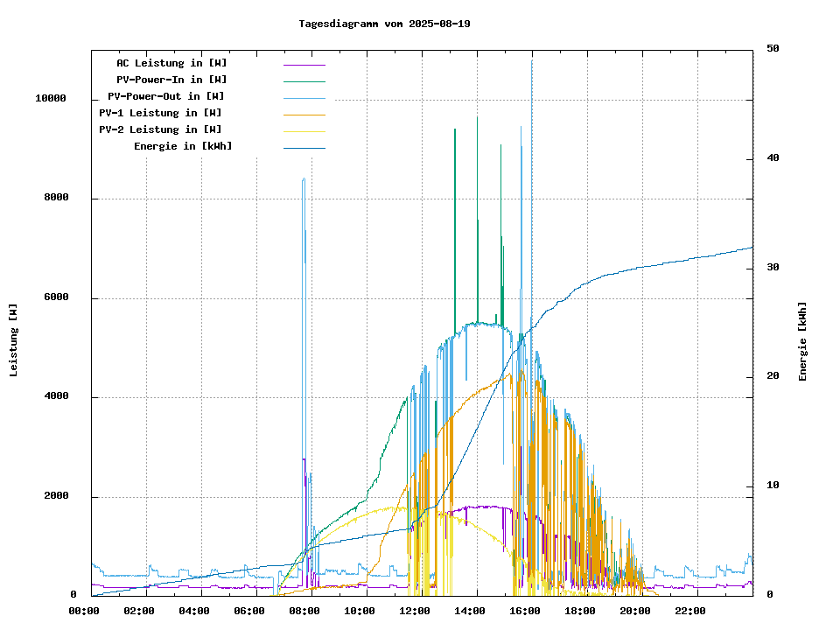Click the left axis title Leistung [W]
840x630 pixels.
[14, 339]
